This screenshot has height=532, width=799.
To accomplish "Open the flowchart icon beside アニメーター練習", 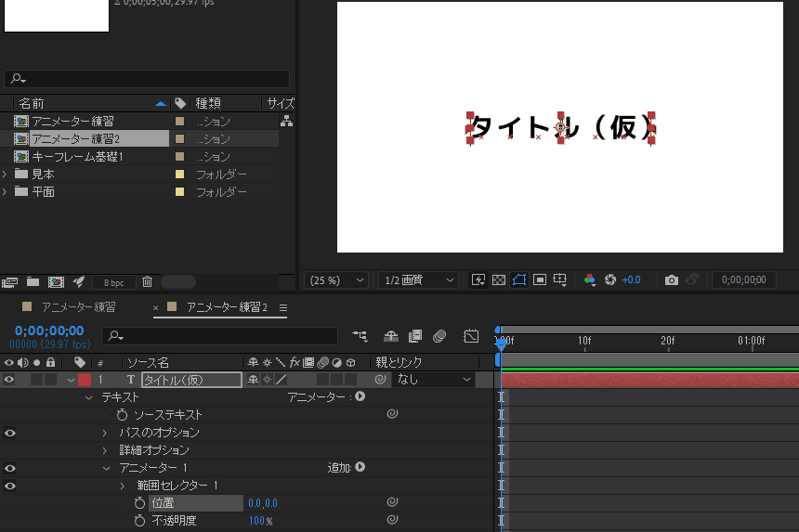I will point(286,122).
